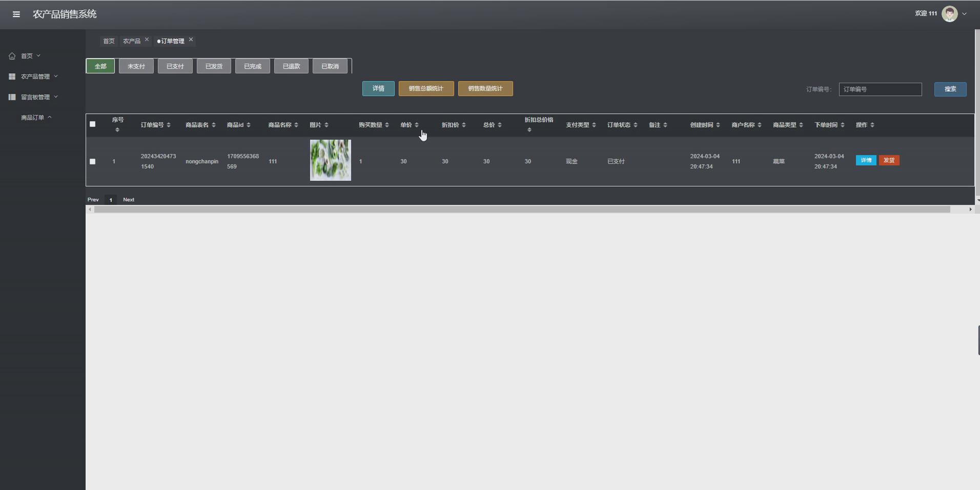The height and width of the screenshot is (490, 980).
Task: Sort by 折扣价 column arrows
Action: pos(464,125)
